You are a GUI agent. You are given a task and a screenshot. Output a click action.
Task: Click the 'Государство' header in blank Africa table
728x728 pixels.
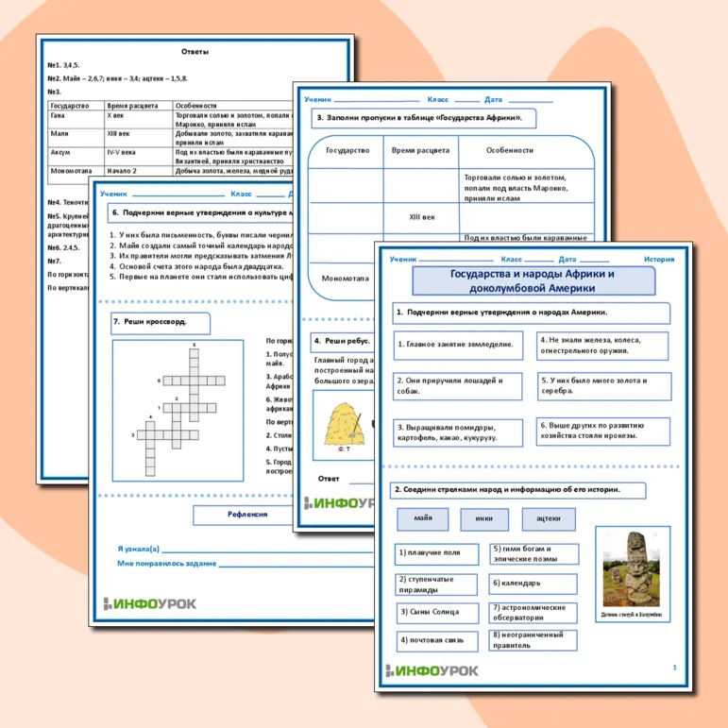pyautogui.click(x=347, y=150)
